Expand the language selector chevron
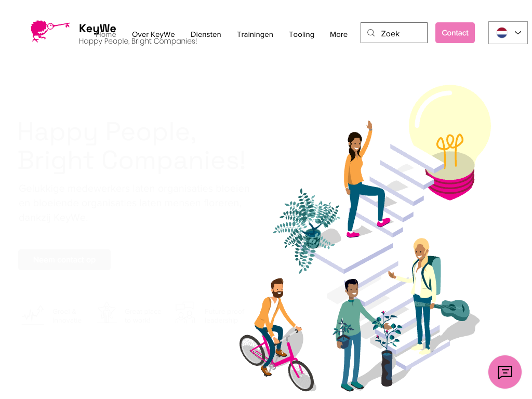This screenshot has height=399, width=532. click(518, 33)
